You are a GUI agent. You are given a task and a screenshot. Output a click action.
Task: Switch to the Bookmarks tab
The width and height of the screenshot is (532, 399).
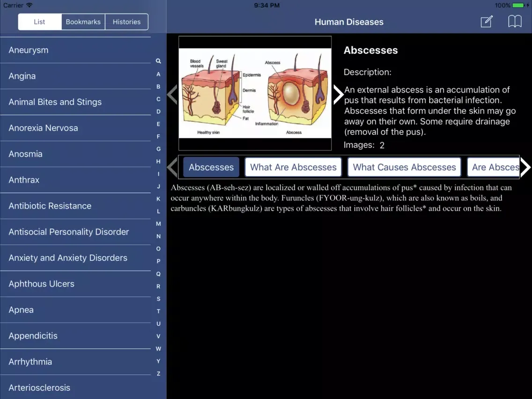[x=83, y=22]
